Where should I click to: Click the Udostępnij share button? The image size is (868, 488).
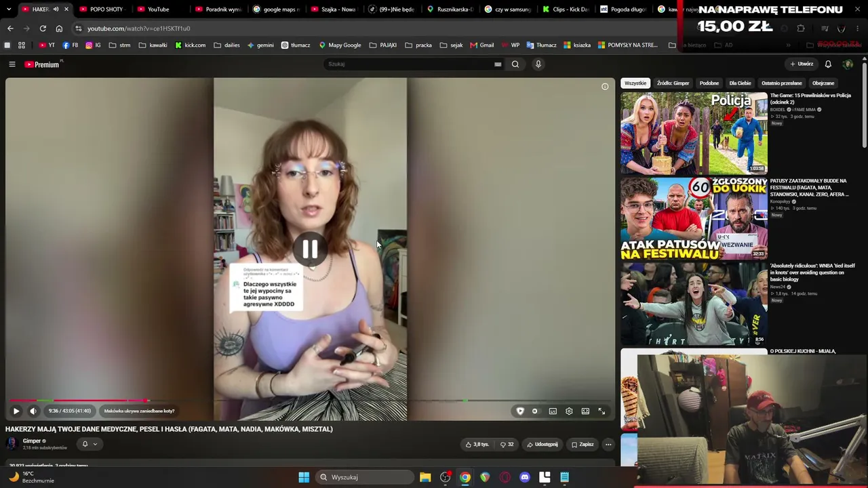click(x=542, y=445)
